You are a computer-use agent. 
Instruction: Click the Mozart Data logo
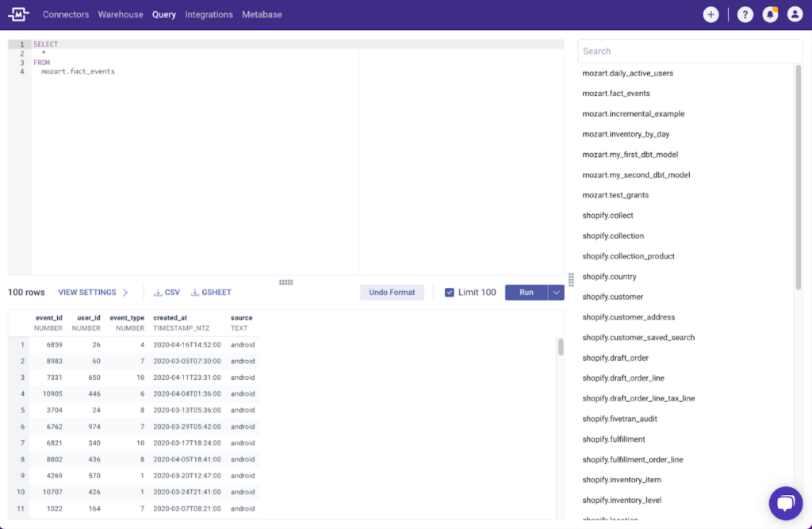(17, 13)
